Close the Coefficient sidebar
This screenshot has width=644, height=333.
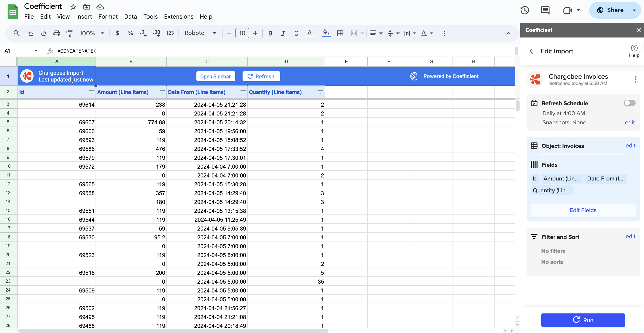click(x=638, y=30)
